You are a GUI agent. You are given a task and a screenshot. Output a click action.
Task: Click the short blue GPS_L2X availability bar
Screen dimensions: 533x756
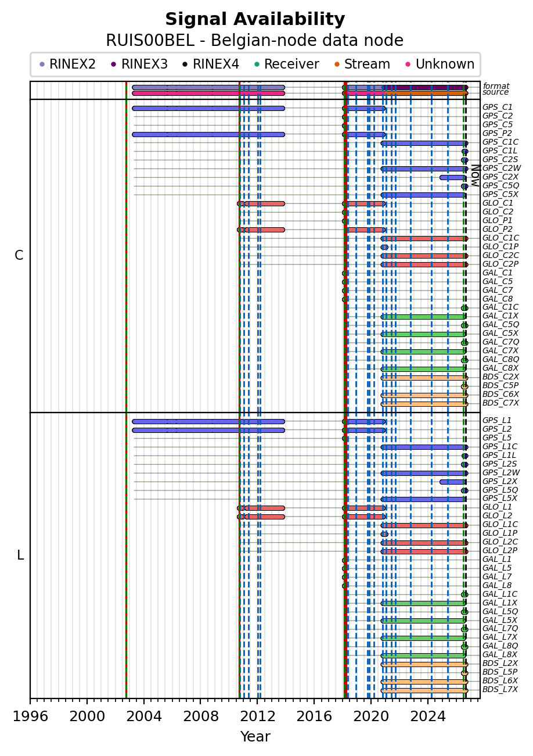[x=453, y=482]
